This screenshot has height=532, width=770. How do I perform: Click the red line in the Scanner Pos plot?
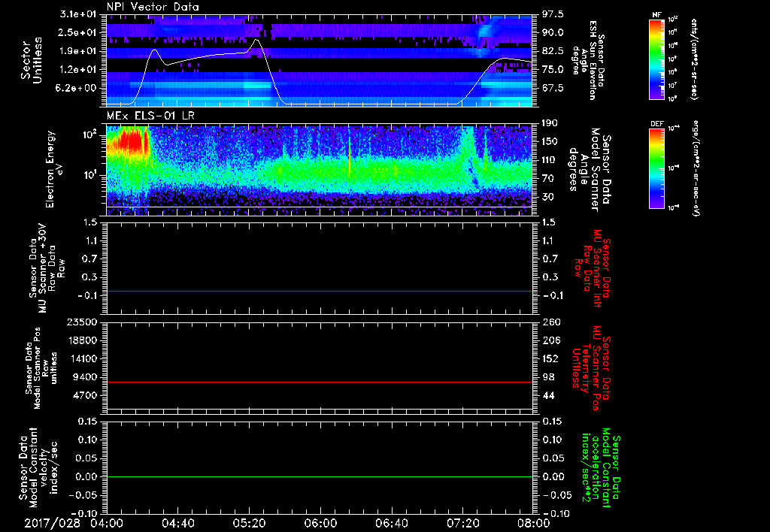[x=319, y=382]
